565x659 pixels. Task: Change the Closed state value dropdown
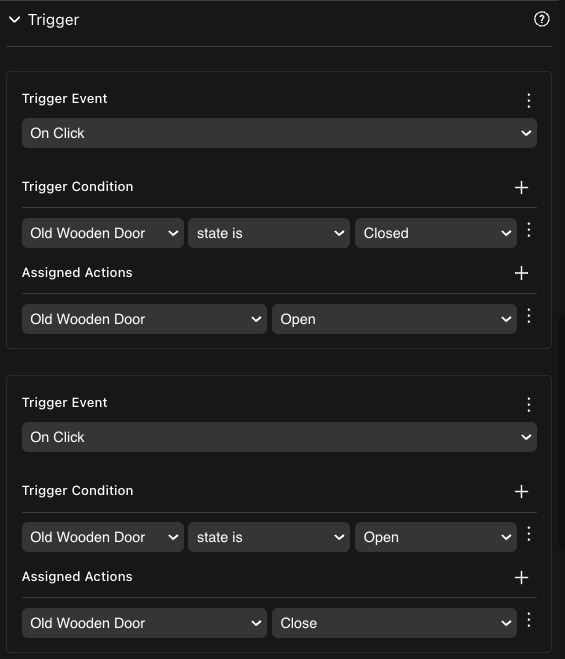click(436, 233)
